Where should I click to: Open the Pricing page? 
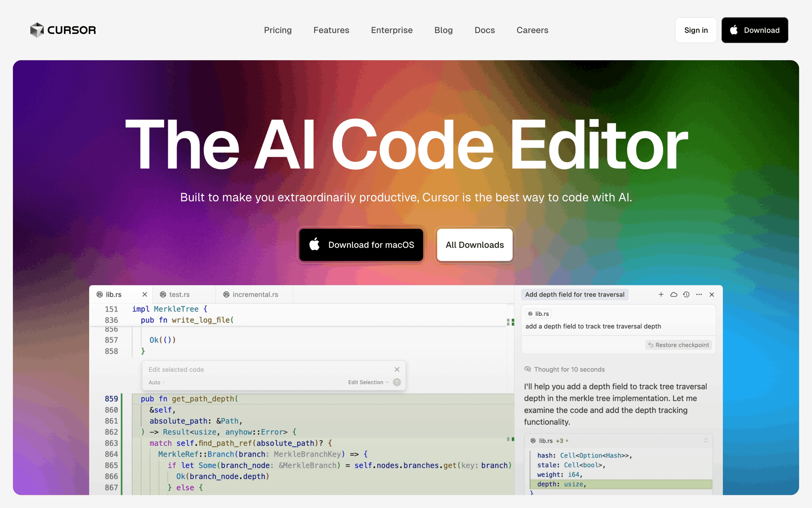pyautogui.click(x=278, y=30)
